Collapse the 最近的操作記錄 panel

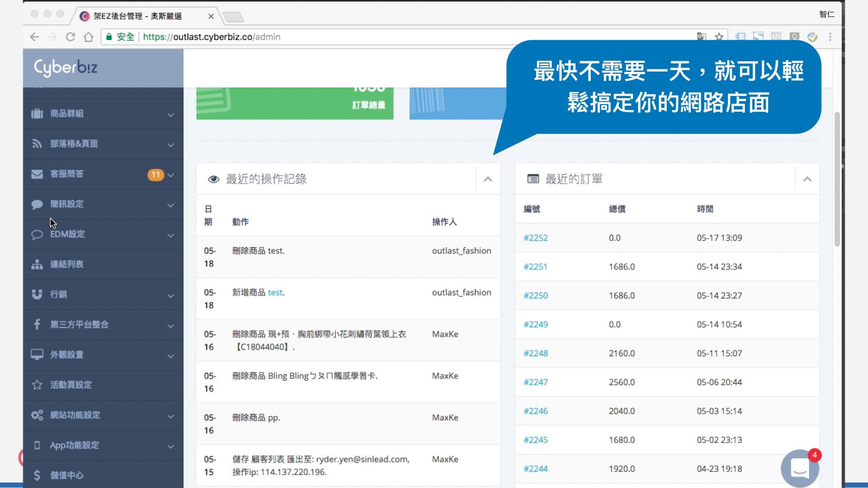coord(488,179)
